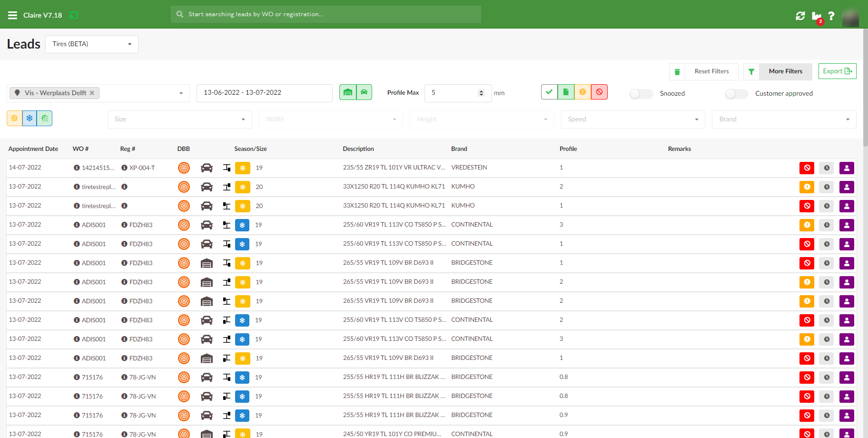The image size is (868, 438).
Task: Click snooze clock icon for XP-004-T row
Action: click(827, 168)
